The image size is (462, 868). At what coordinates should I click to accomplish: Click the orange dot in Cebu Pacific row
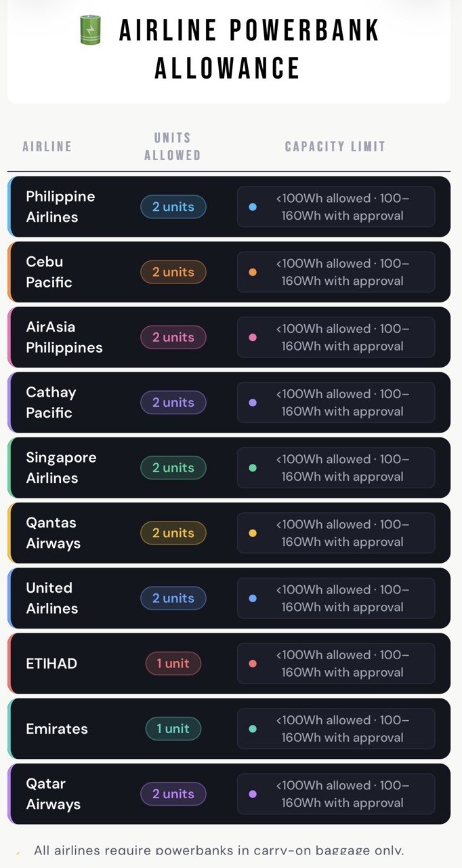(x=253, y=272)
